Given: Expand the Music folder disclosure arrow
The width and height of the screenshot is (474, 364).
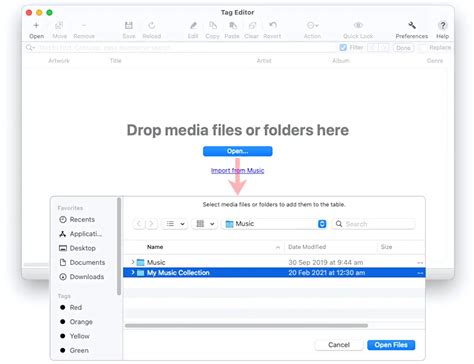Looking at the screenshot, I should 133,262.
